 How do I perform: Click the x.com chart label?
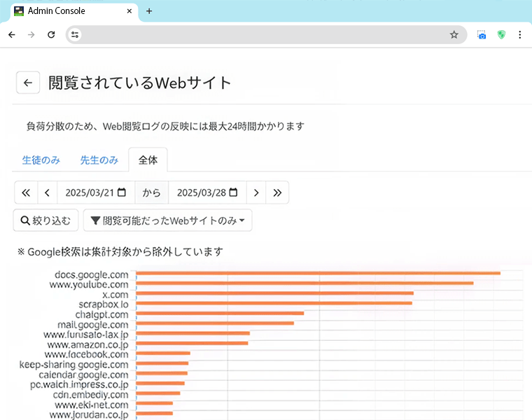115,295
